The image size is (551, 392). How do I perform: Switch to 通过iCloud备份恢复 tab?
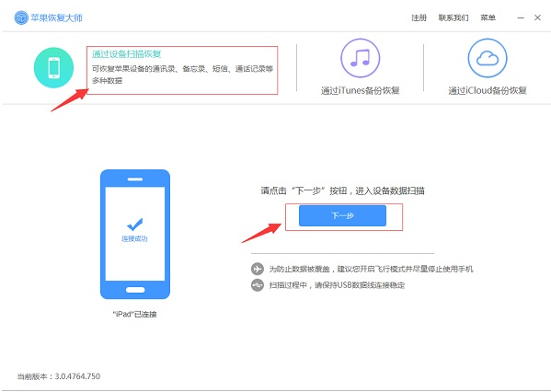tap(488, 90)
